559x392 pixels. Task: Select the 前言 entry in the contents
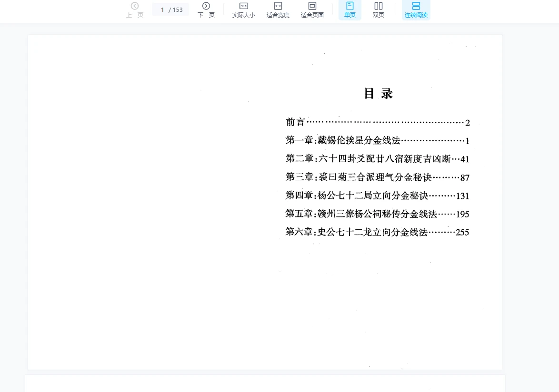pyautogui.click(x=295, y=122)
